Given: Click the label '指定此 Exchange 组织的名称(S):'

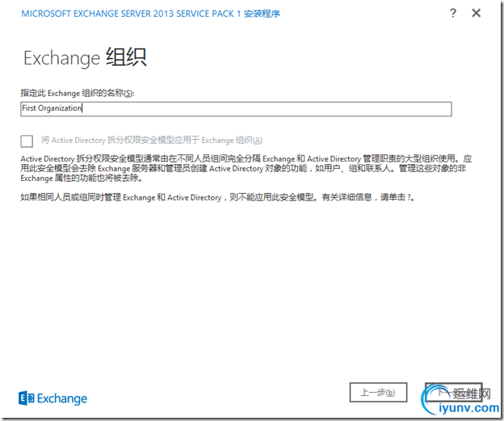Looking at the screenshot, I should (x=78, y=93).
